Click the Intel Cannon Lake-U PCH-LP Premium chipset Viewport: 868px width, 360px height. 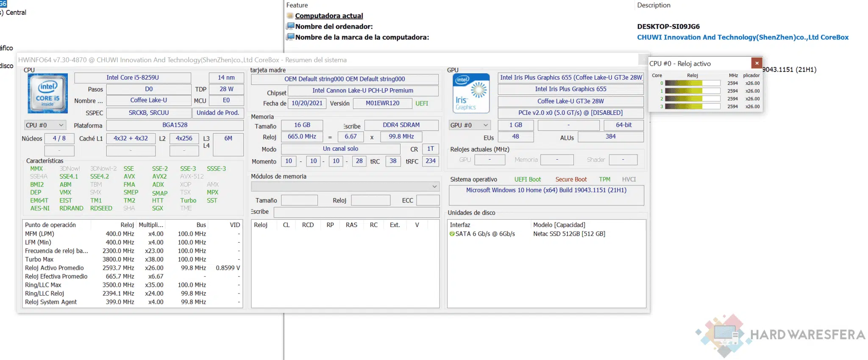click(x=363, y=91)
